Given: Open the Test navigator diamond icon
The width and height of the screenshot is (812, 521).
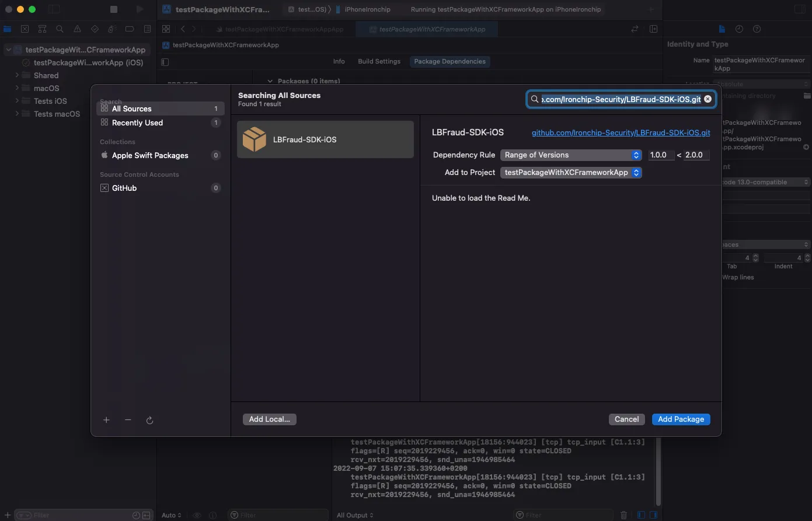Looking at the screenshot, I should coord(95,29).
